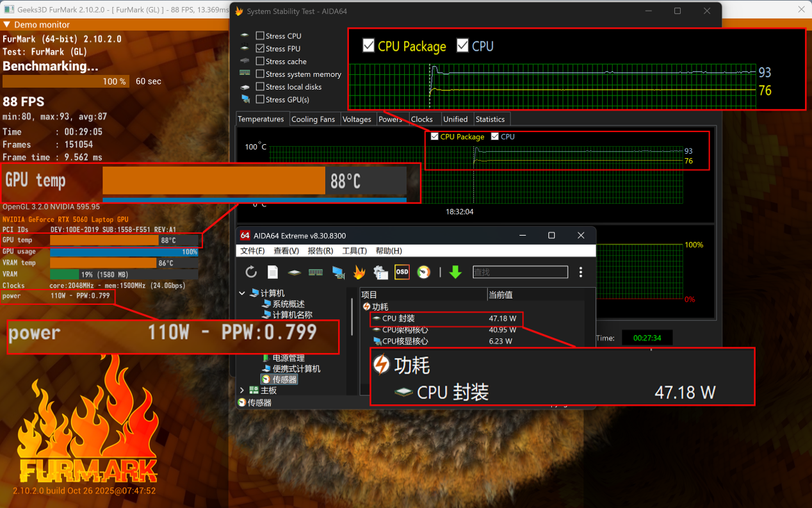
Task: Click the AIDA64 tree panel vertical scrollbar
Action: [352, 317]
